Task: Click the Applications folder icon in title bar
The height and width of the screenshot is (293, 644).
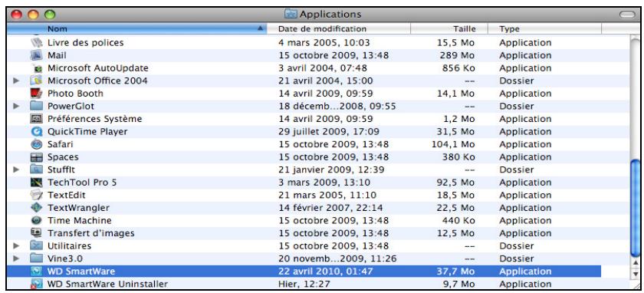Action: pyautogui.click(x=291, y=15)
